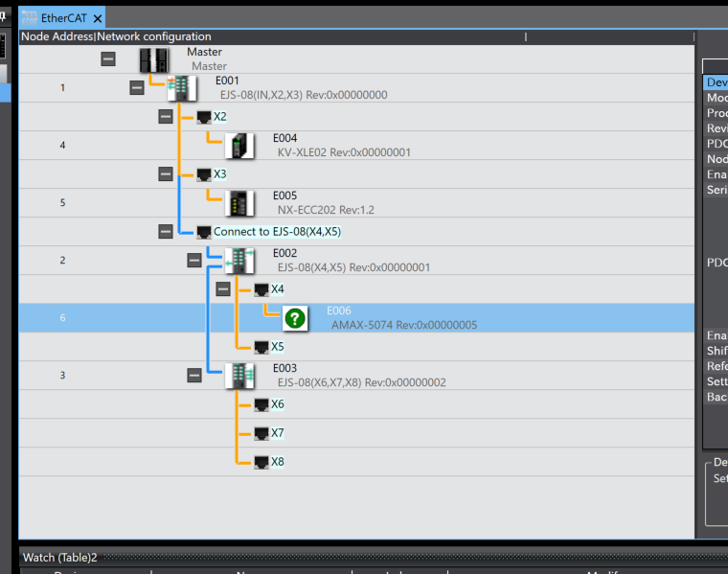Click the X8 port icon
The height and width of the screenshot is (574, 728).
(262, 462)
